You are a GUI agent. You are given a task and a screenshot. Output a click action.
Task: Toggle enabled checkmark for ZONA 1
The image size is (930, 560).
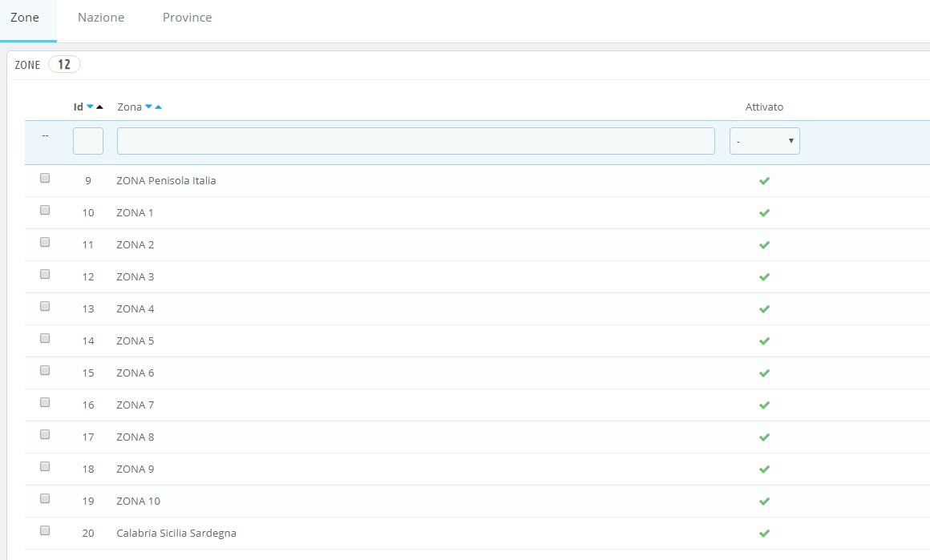765,213
